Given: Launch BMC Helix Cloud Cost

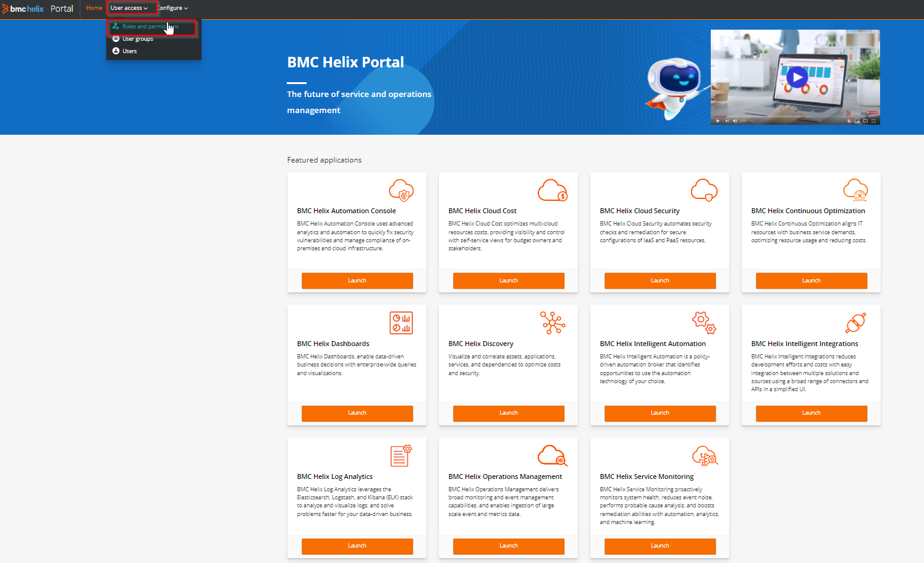Looking at the screenshot, I should [x=509, y=281].
